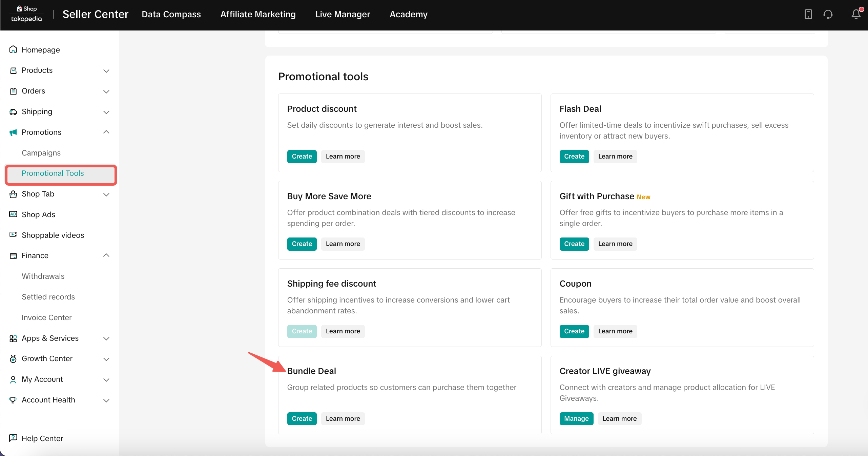Learn more about Flash Deal
This screenshot has width=868, height=456.
coord(615,157)
